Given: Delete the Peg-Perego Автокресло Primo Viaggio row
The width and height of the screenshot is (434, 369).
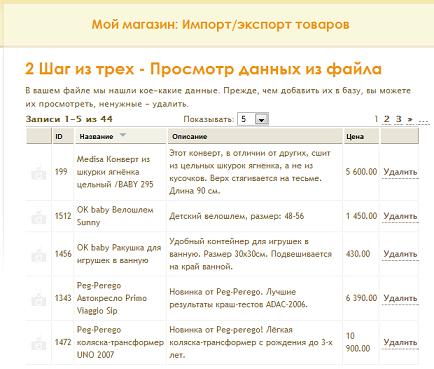Looking at the screenshot, I should [x=400, y=298].
